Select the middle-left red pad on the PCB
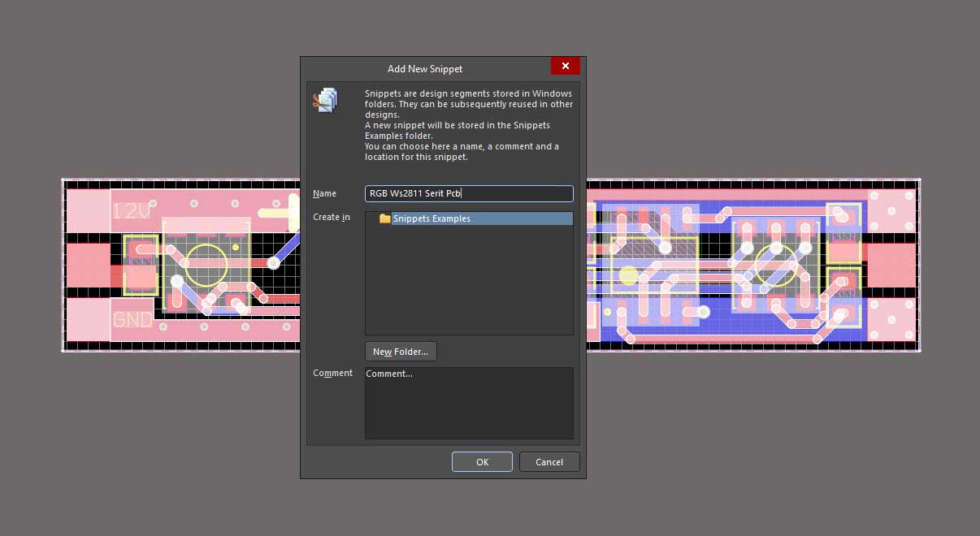This screenshot has height=536, width=980. [x=88, y=266]
